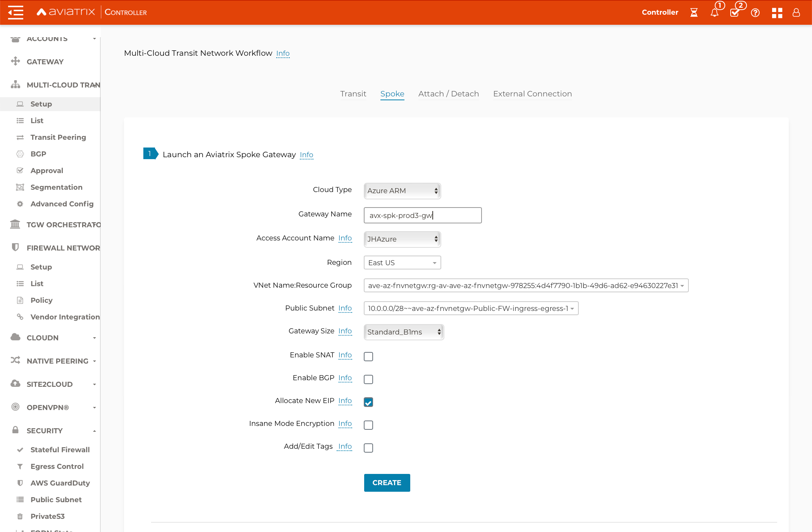Enable Insane Mode Encryption checkbox
This screenshot has height=532, width=812.
coord(368,425)
